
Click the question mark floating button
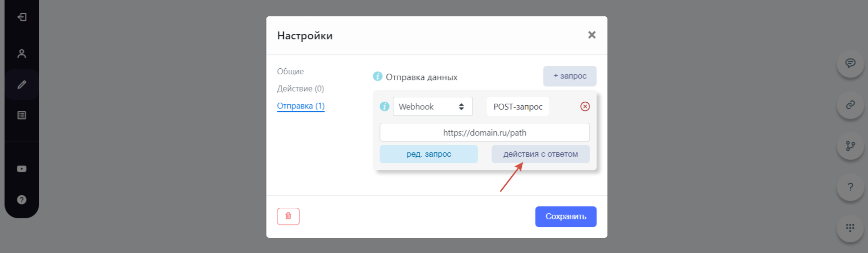click(850, 187)
